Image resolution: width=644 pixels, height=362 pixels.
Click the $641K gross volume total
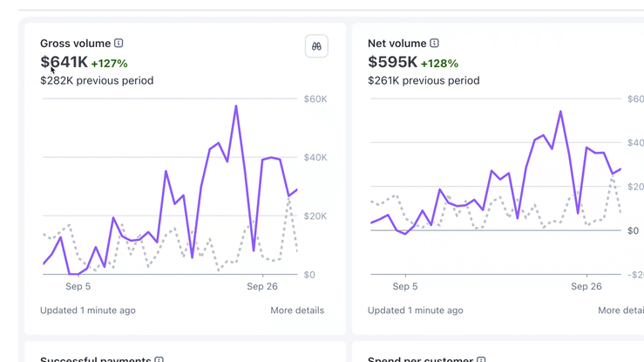point(64,62)
